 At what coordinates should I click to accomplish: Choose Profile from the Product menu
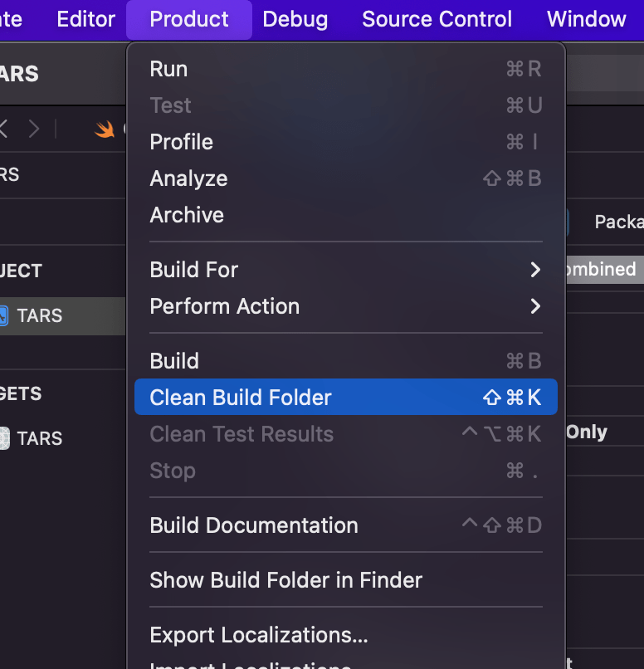point(181,141)
